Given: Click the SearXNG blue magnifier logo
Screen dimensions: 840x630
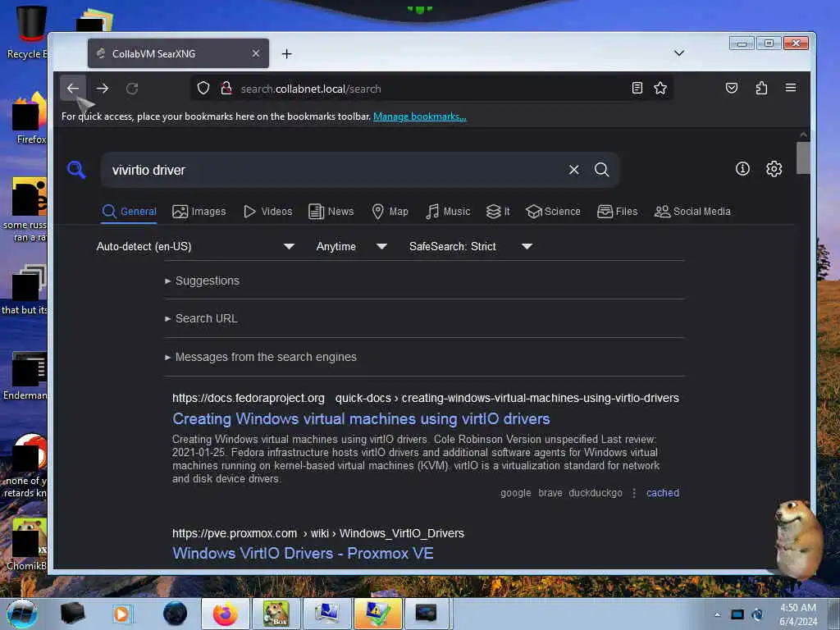Looking at the screenshot, I should (76, 170).
